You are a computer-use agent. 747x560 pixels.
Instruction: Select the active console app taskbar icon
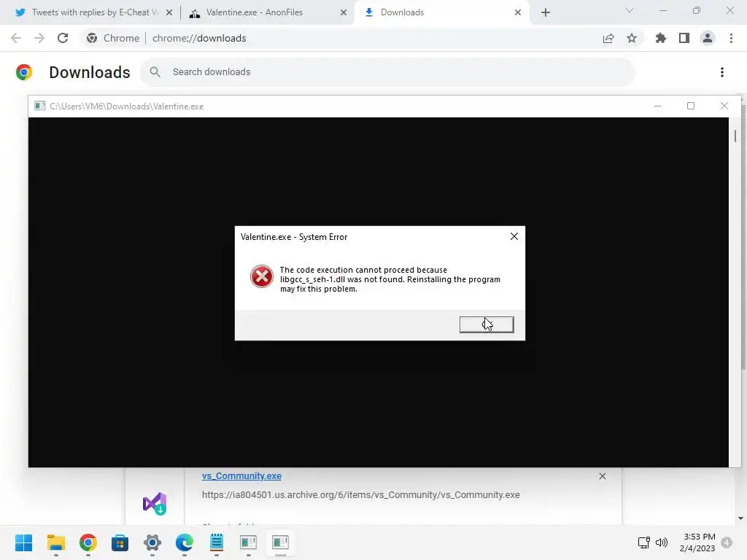pos(281,542)
